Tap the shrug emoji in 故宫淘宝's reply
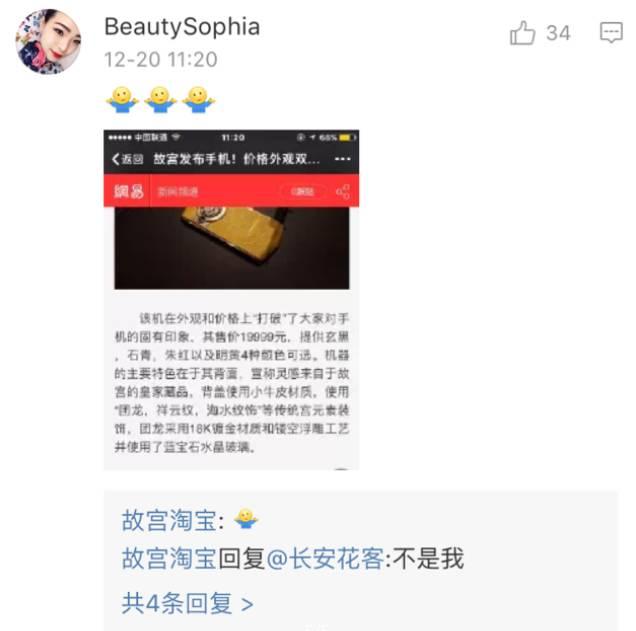 (x=246, y=518)
